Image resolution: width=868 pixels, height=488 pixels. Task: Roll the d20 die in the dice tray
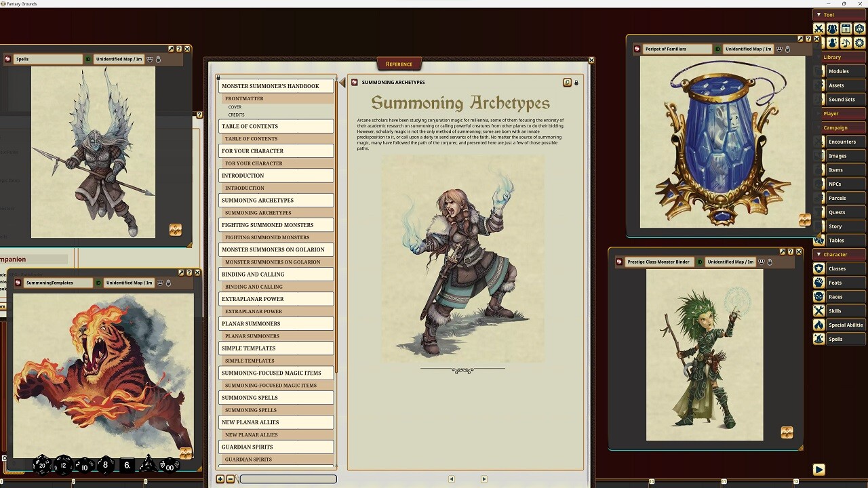[41, 466]
